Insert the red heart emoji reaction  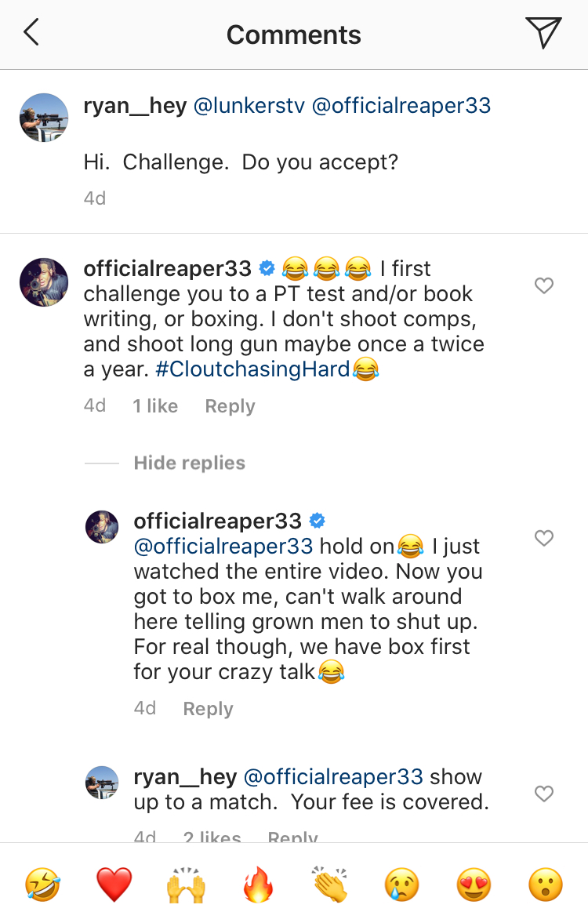[114, 885]
